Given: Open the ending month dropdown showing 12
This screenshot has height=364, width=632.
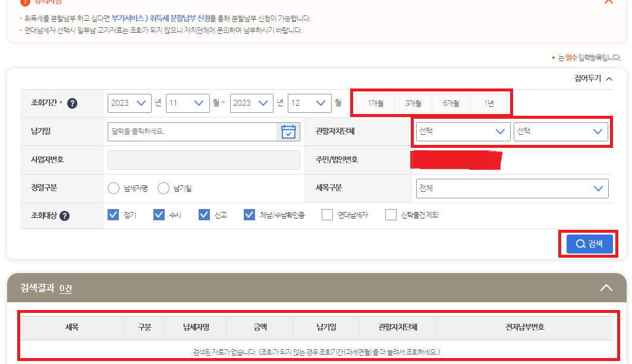Looking at the screenshot, I should click(309, 103).
